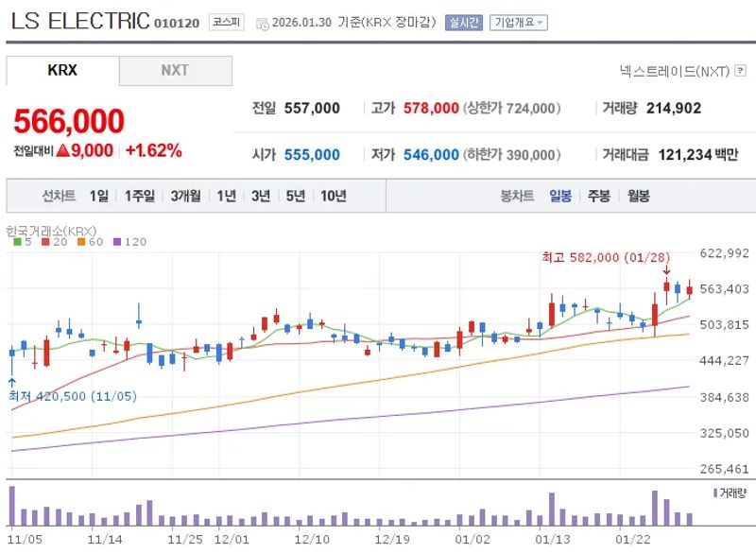Screen dimensions: 756x553
Task: Open the 기업개요 dropdown
Action: click(x=518, y=23)
